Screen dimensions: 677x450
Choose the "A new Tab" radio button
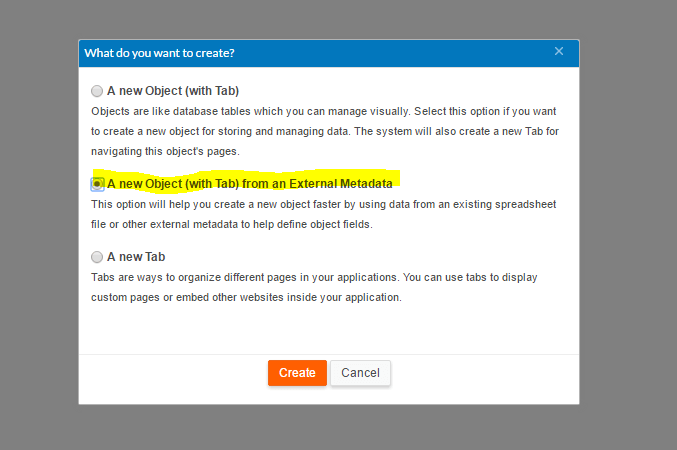97,257
